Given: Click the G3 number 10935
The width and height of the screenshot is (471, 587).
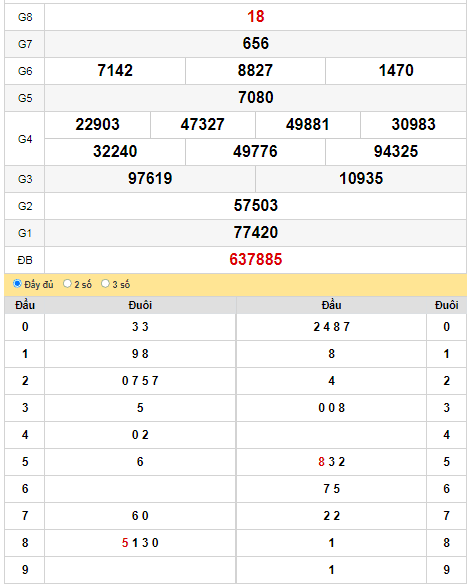Looking at the screenshot, I should (361, 178).
